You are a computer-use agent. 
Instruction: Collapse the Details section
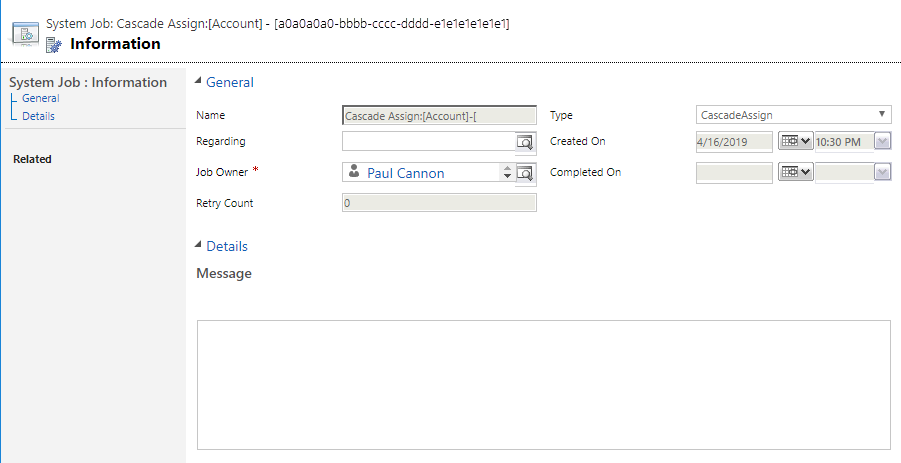(x=198, y=246)
